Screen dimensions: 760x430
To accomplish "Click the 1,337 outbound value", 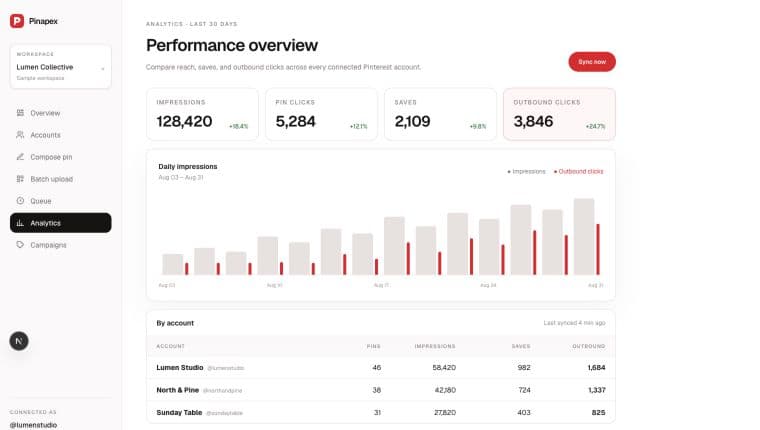I will (597, 390).
